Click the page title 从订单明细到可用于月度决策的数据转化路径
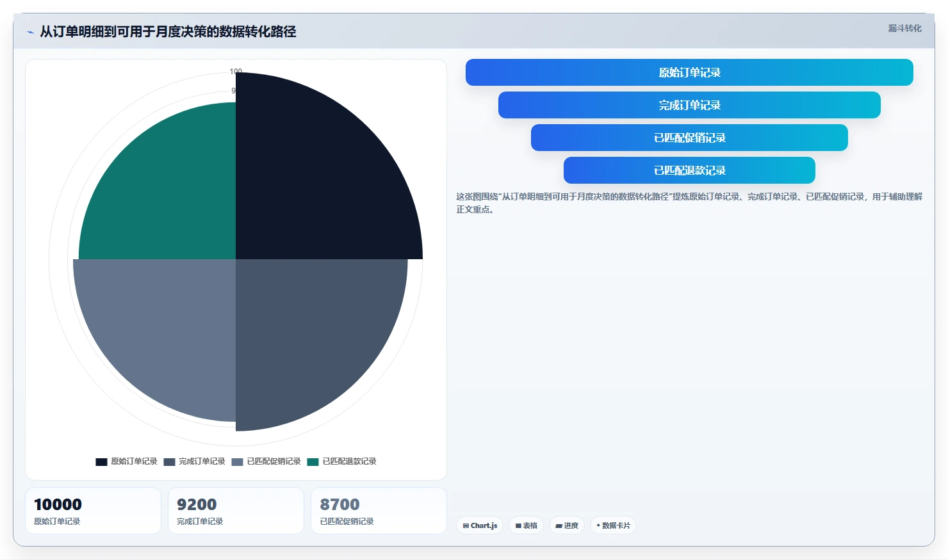 pyautogui.click(x=168, y=32)
